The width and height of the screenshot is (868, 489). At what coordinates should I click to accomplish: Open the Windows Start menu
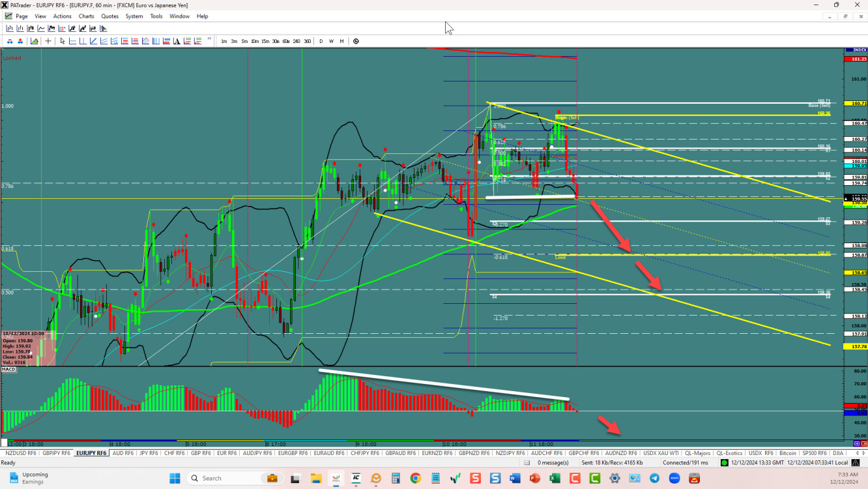coord(175,478)
